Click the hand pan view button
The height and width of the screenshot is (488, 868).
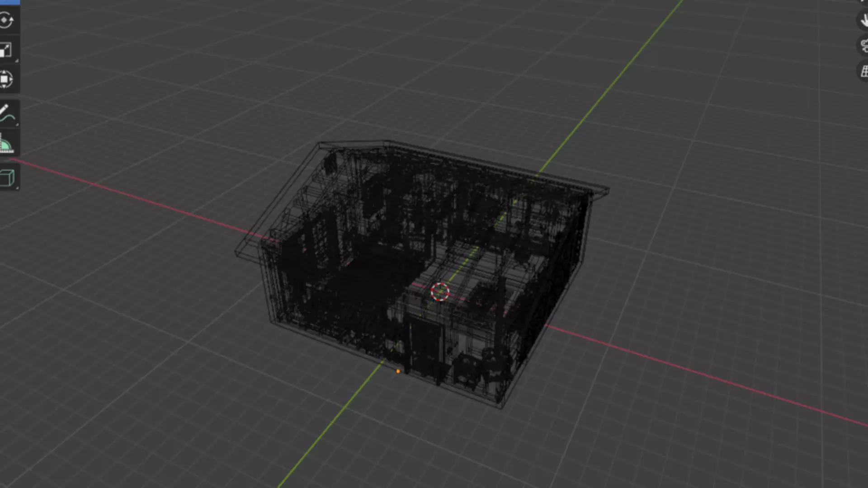point(863,20)
